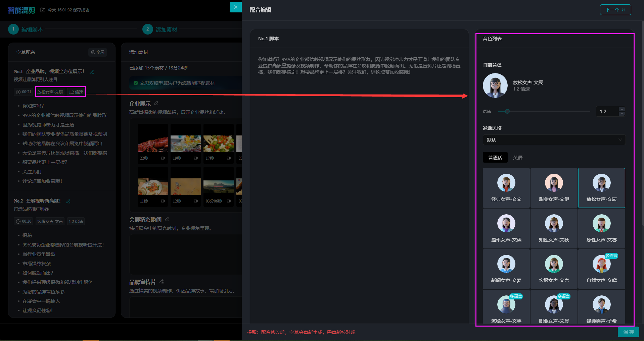644x341 pixels.
Task: Open the 放松女声-文辰 voice tag in No.1
Action: (50, 92)
